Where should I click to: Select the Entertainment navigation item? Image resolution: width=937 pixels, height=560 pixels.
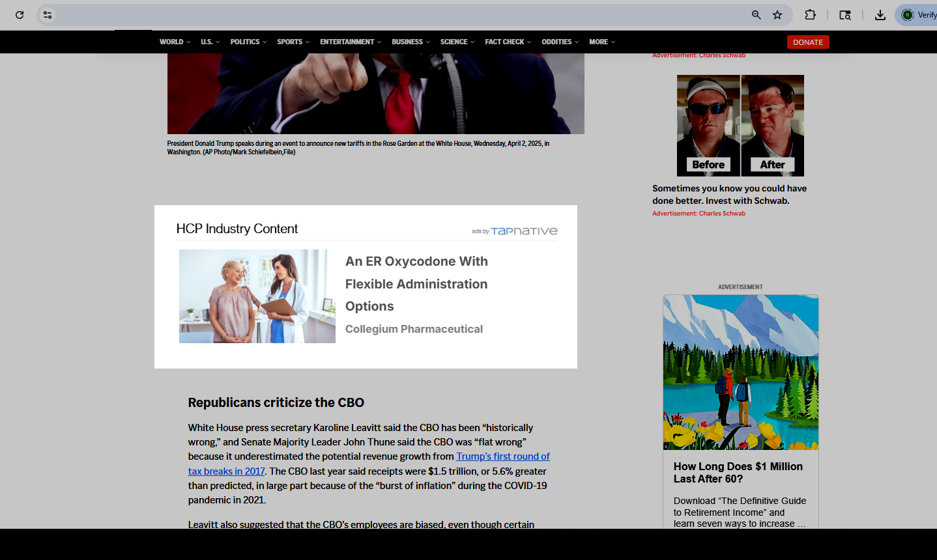click(x=351, y=42)
